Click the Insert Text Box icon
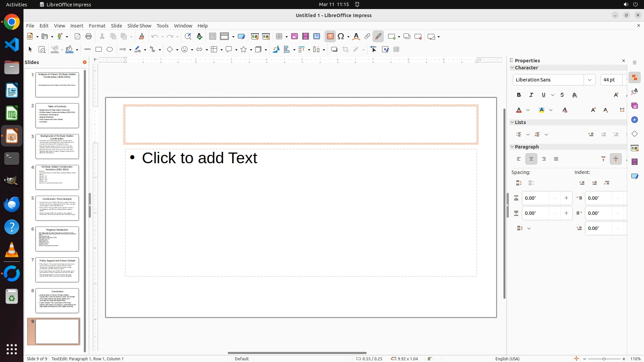This screenshot has width=644, height=362. click(x=330, y=37)
